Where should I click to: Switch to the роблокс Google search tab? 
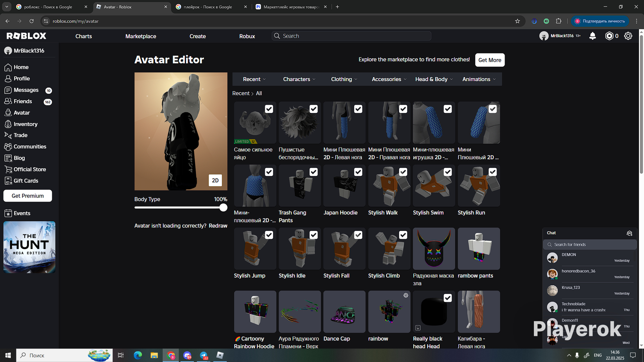coord(52,7)
